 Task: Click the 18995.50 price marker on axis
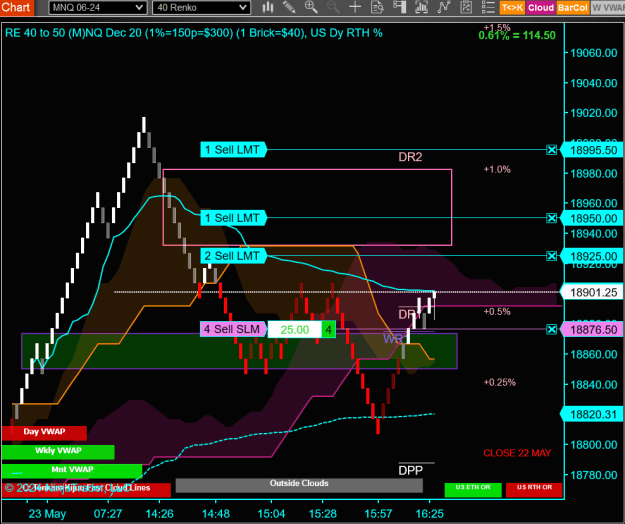593,150
